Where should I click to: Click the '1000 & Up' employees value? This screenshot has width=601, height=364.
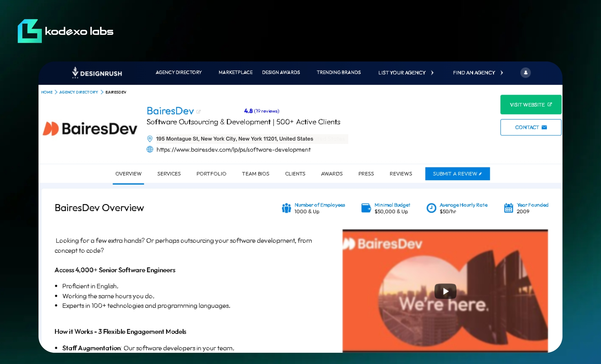pyautogui.click(x=307, y=211)
